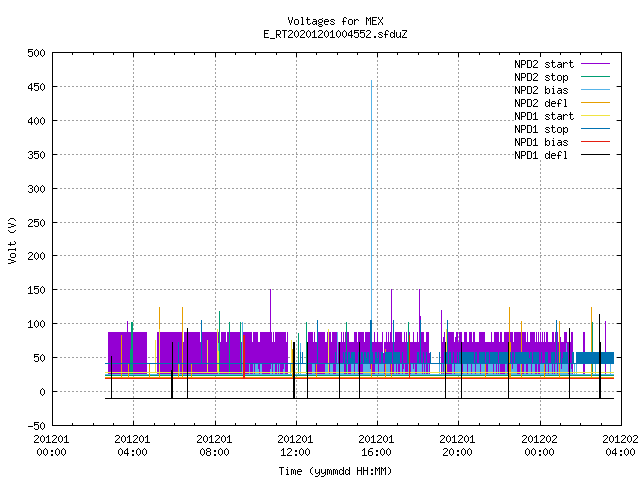The height and width of the screenshot is (480, 640).
Task: Select the NPD2 bias legend label
Action: (541, 90)
